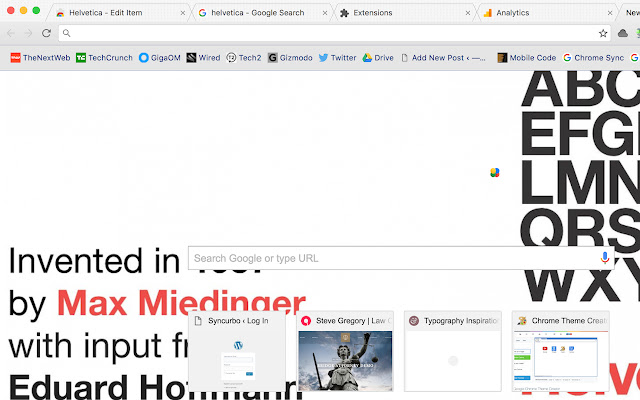This screenshot has height=400, width=640.
Task: Click the Tech2 bookmark favicon
Action: pos(231,58)
